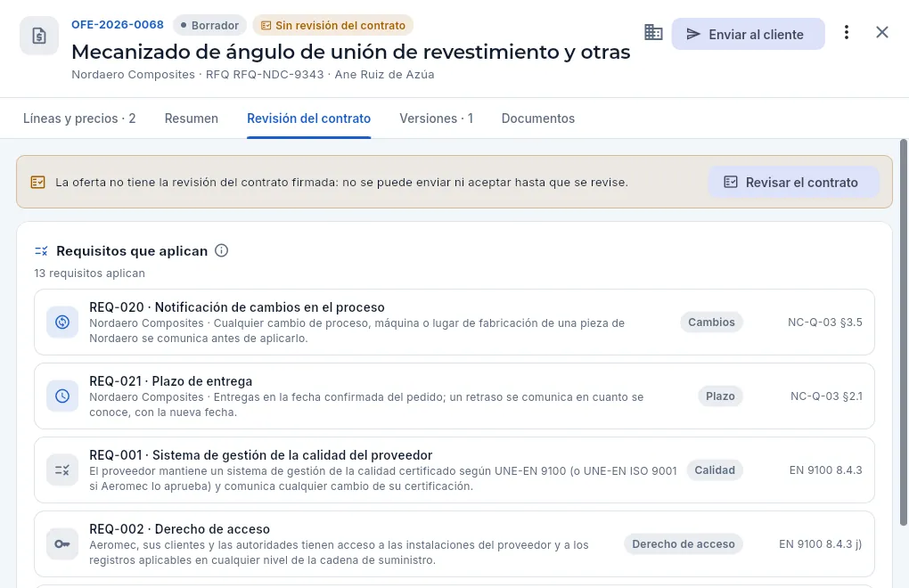Click the Sin revisión del contrato badge

332,26
